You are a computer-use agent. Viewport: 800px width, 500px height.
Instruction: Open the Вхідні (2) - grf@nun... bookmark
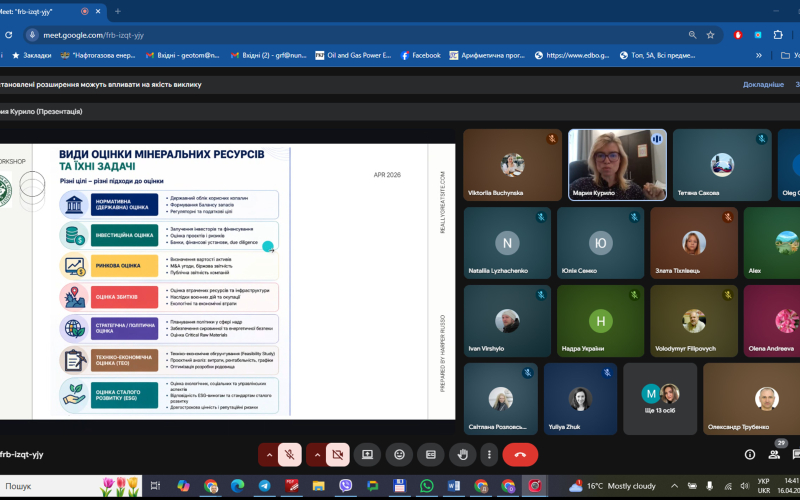point(268,55)
